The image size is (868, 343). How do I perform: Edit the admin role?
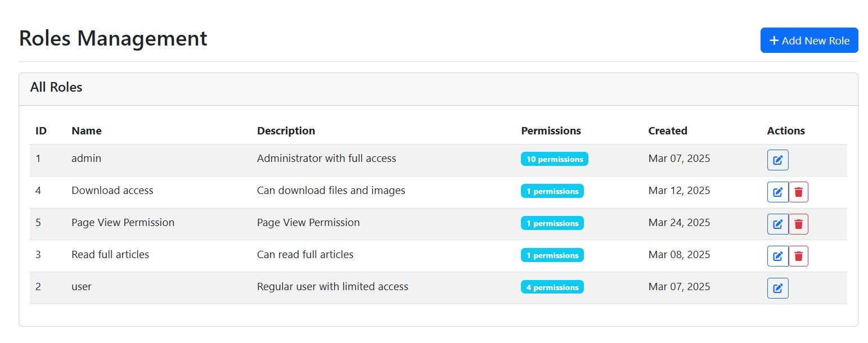click(x=777, y=160)
